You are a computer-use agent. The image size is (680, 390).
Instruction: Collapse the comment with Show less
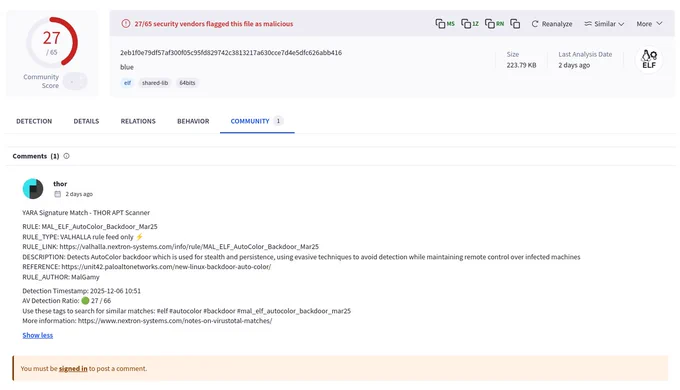point(38,335)
